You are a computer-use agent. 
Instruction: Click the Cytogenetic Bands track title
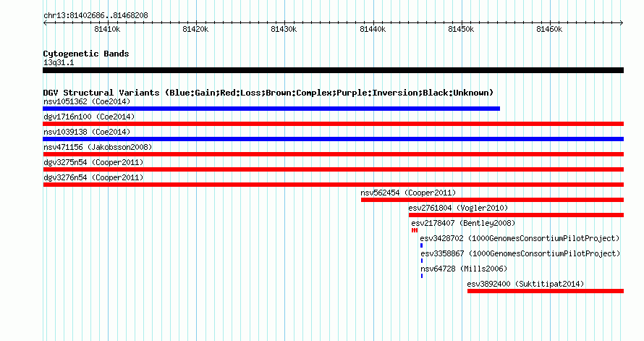point(86,54)
